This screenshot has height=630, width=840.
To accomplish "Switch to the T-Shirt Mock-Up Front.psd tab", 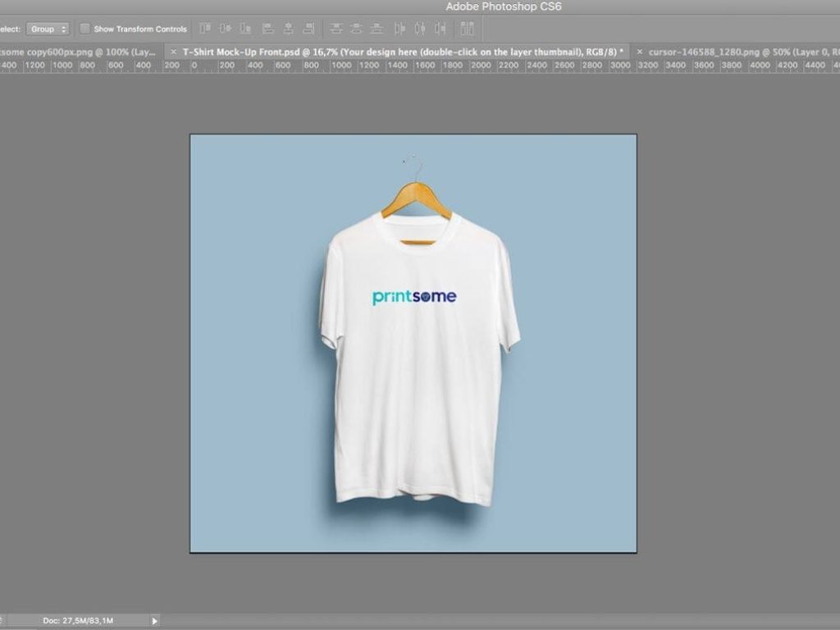I will tap(402, 51).
